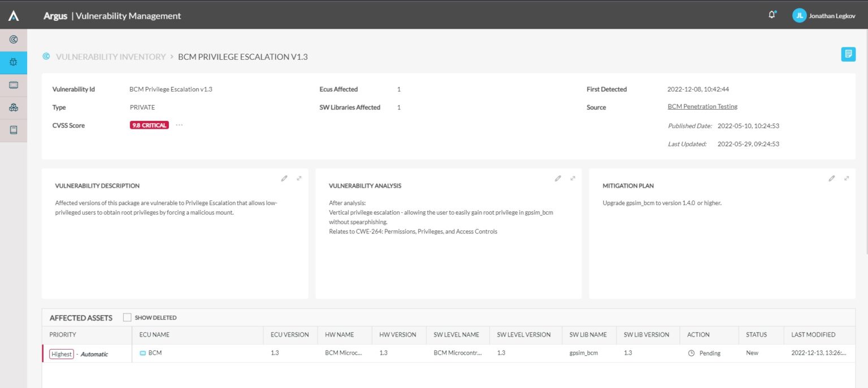Click the Automatic priority label
This screenshot has width=868, height=388.
94,354
